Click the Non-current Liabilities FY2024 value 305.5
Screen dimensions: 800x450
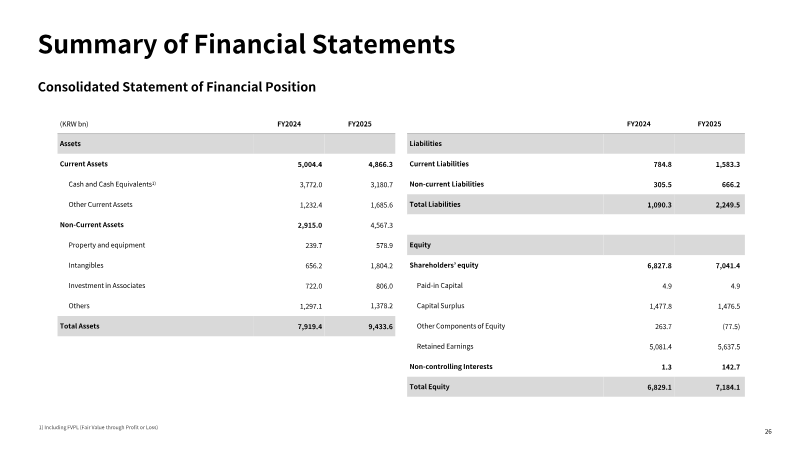point(662,185)
